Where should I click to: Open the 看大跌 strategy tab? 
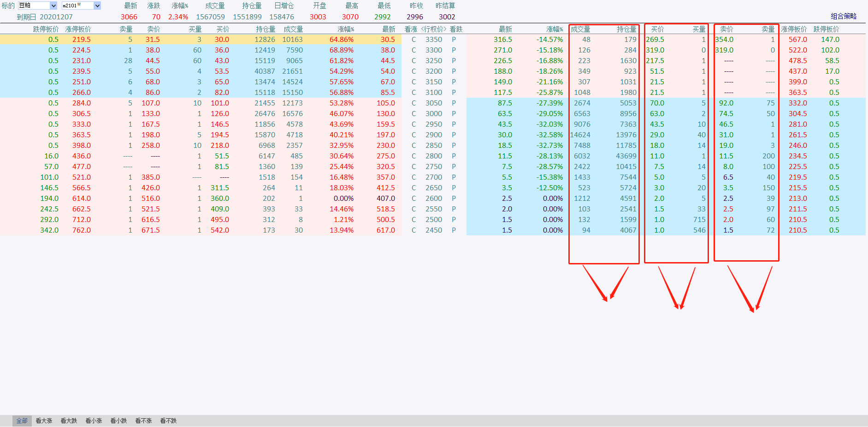click(x=69, y=421)
